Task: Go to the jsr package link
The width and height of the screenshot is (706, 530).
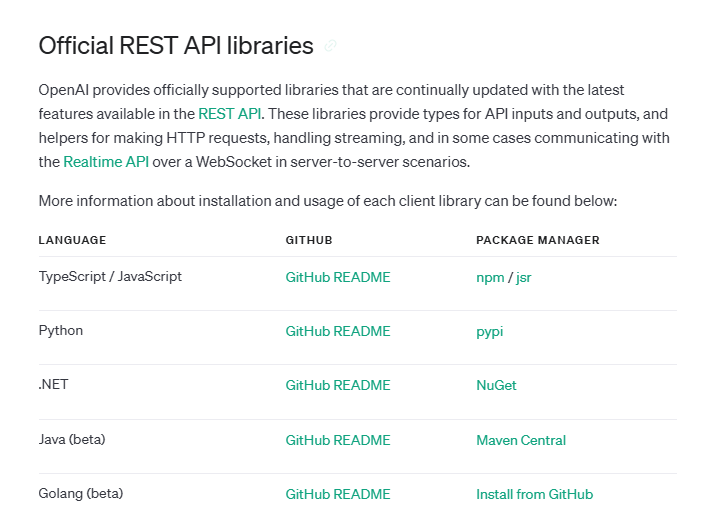Action: point(524,277)
